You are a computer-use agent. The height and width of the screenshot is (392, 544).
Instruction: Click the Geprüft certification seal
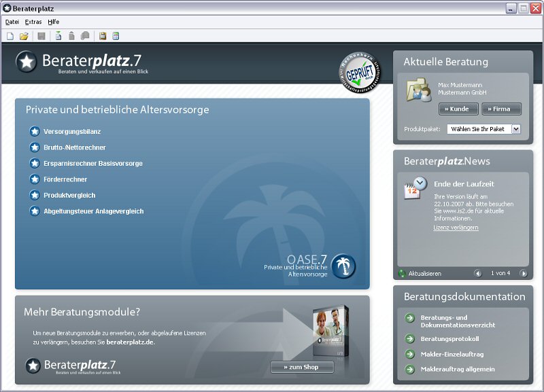(x=360, y=73)
